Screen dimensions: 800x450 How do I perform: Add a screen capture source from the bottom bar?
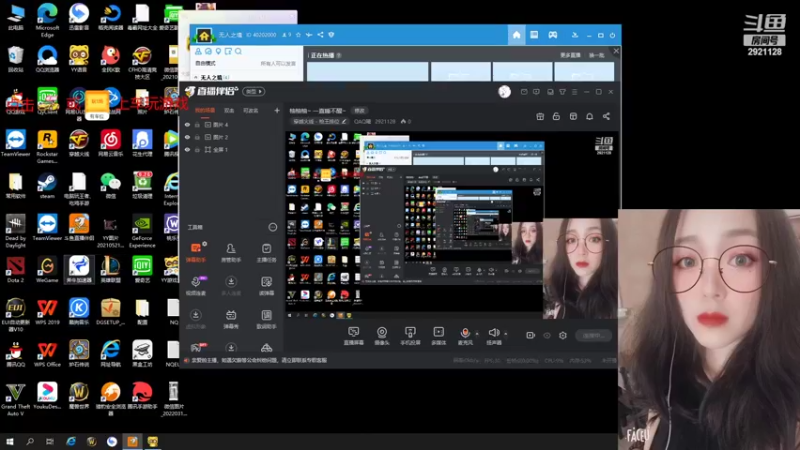[x=354, y=335]
